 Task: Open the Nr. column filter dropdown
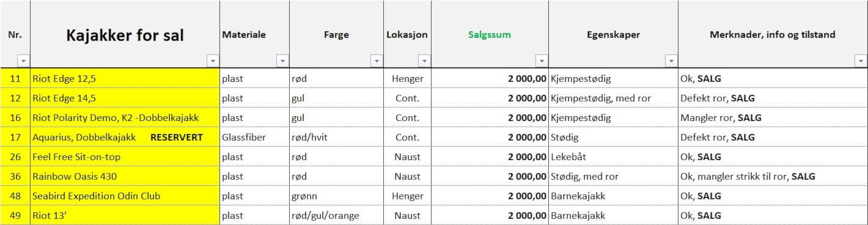(x=23, y=61)
